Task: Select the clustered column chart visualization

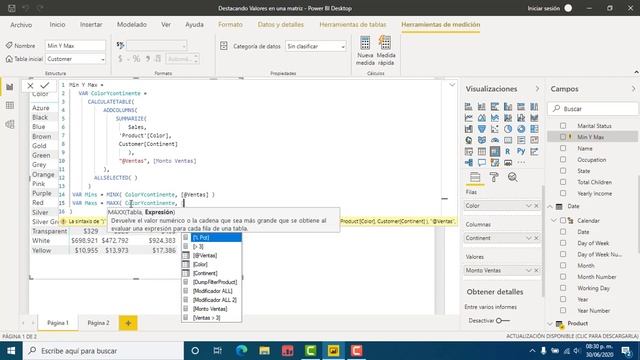Action: pos(508,107)
